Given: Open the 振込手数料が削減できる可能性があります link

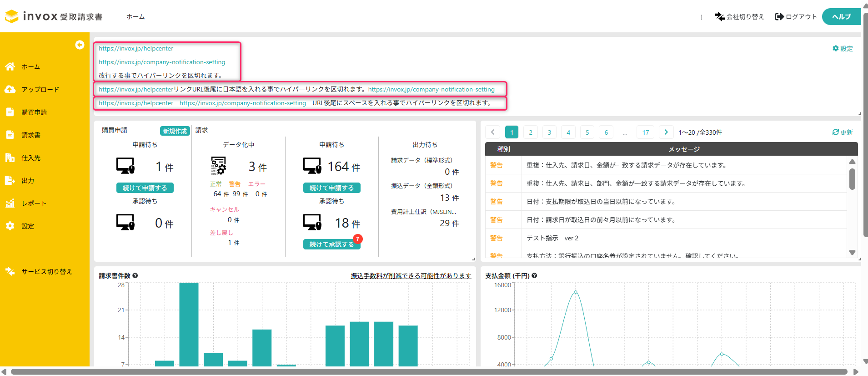Looking at the screenshot, I should point(411,276).
